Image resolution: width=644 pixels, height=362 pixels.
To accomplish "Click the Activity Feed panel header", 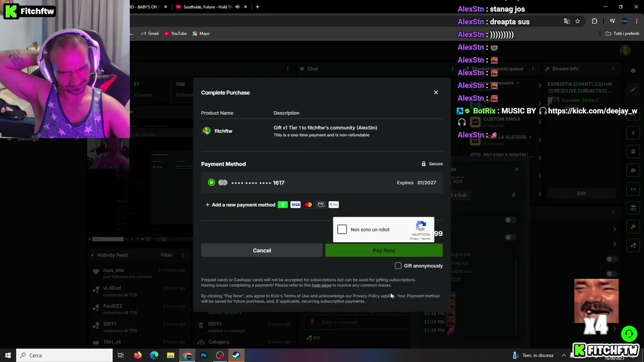I will pyautogui.click(x=109, y=255).
